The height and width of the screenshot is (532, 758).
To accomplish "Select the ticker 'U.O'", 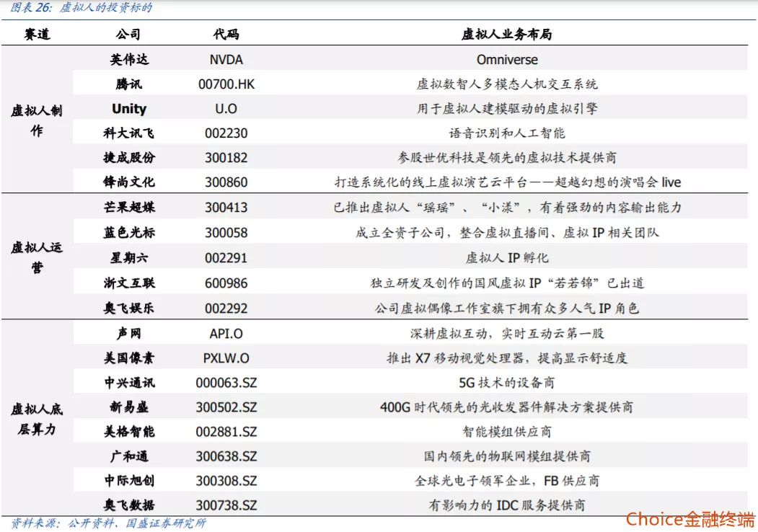I will pos(226,109).
